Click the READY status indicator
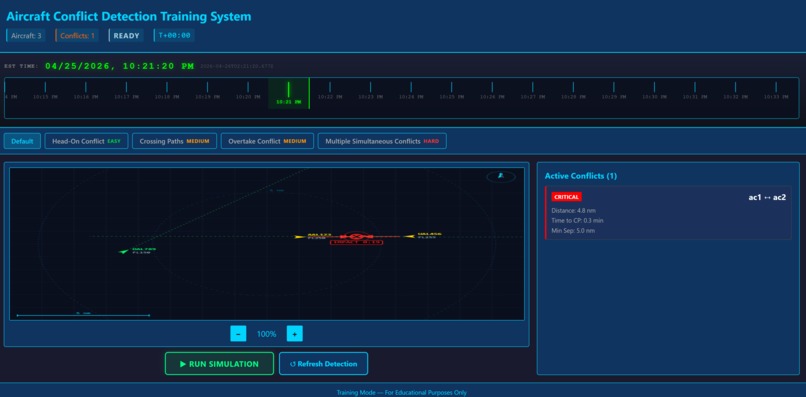This screenshot has height=397, width=806. coord(126,35)
